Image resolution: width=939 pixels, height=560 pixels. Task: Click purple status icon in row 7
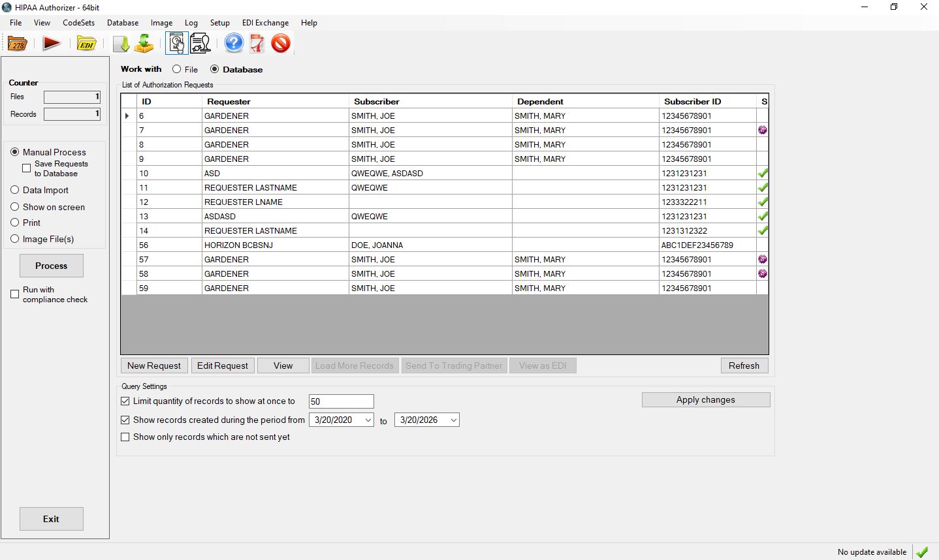[762, 130]
